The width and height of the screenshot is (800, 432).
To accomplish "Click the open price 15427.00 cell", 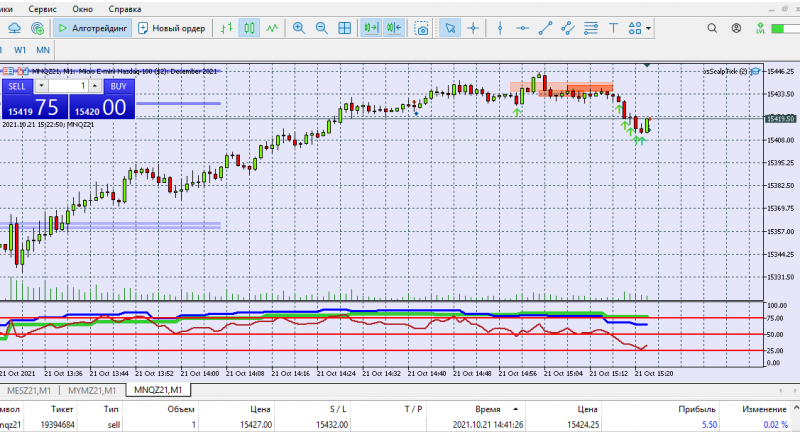I will [x=256, y=424].
